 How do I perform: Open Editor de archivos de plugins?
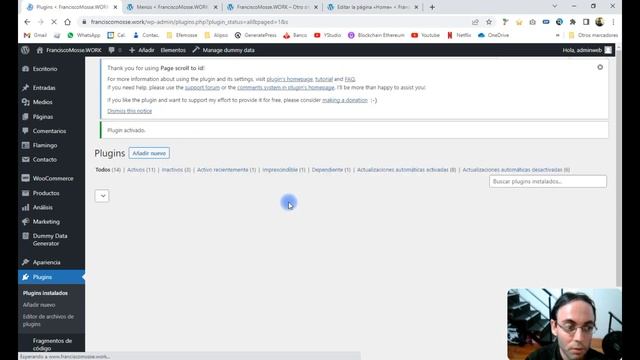tap(48, 320)
